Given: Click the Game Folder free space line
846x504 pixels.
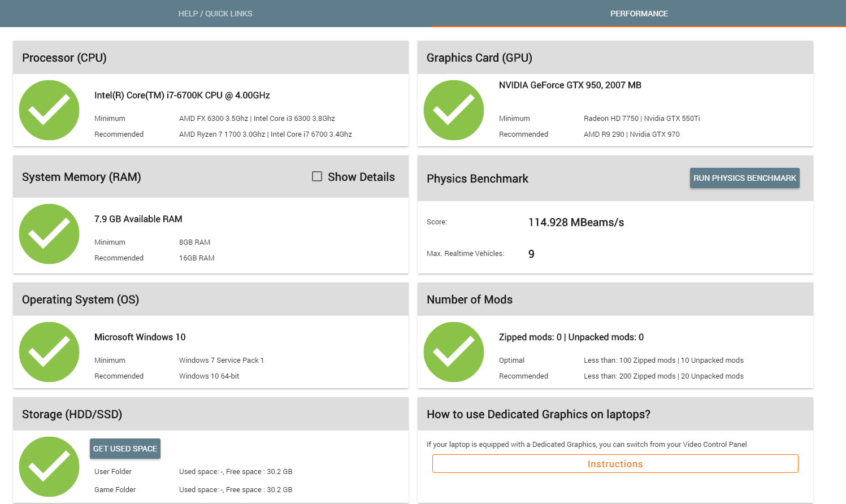Looking at the screenshot, I should (x=236, y=490).
